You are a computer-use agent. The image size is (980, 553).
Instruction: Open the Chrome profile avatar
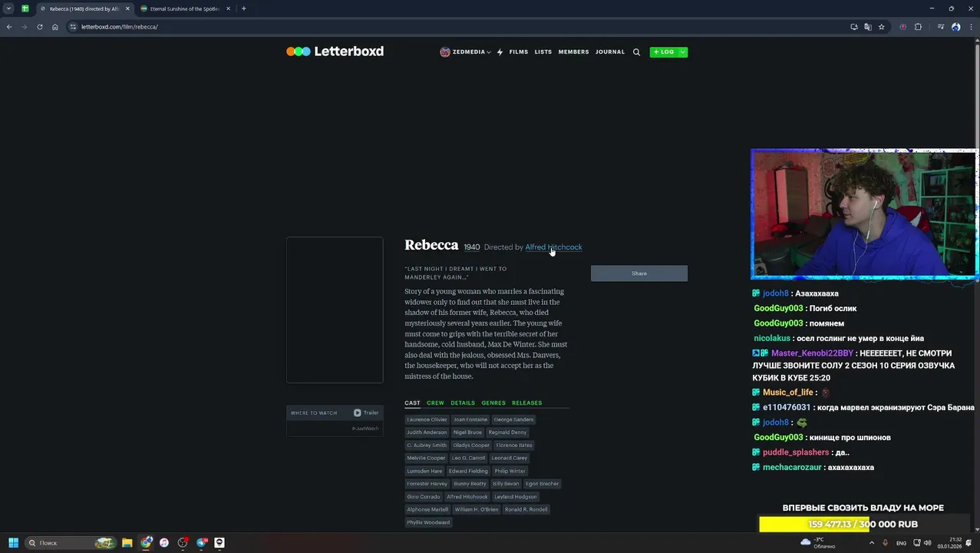click(x=955, y=27)
